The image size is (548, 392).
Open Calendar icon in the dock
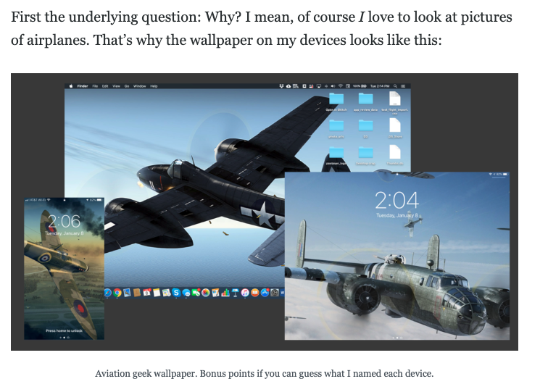pyautogui.click(x=146, y=293)
